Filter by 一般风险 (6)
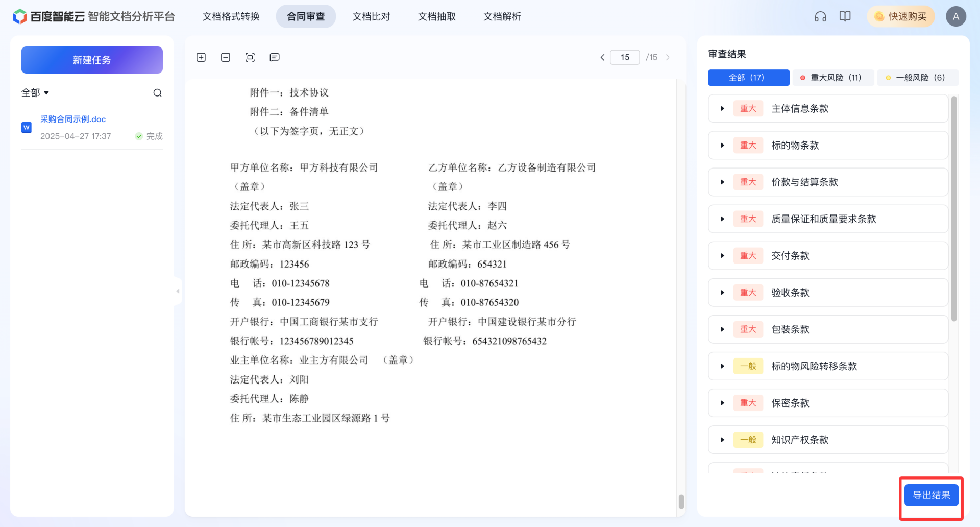Image resolution: width=980 pixels, height=527 pixels. (x=918, y=78)
